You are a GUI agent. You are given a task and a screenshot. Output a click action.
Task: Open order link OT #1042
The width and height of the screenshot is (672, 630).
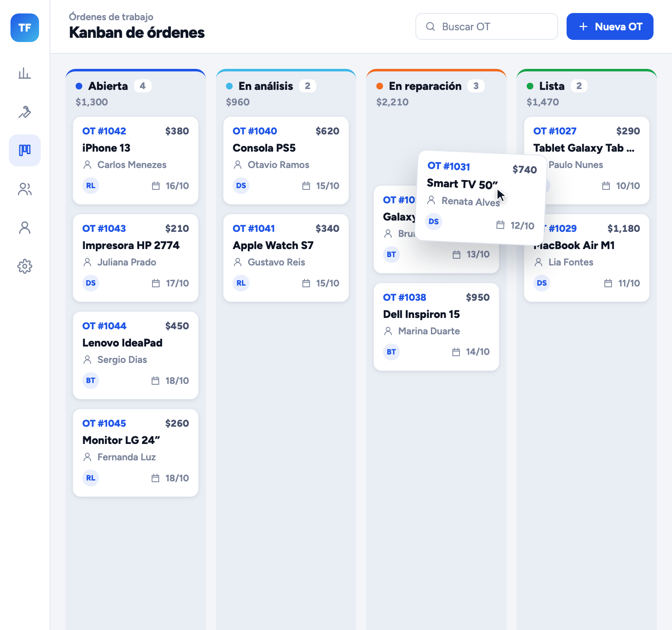[104, 131]
